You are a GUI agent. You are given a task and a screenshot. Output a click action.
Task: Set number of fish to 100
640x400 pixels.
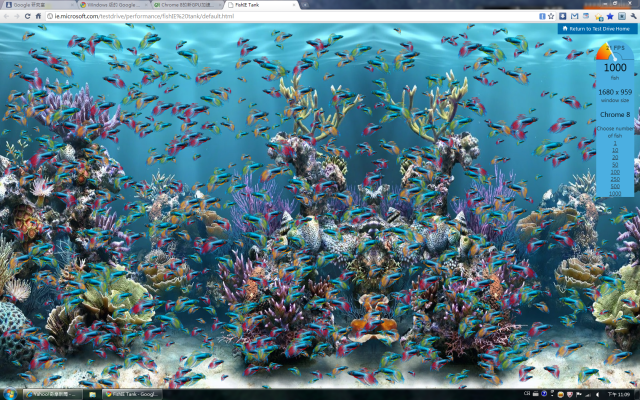coord(615,172)
